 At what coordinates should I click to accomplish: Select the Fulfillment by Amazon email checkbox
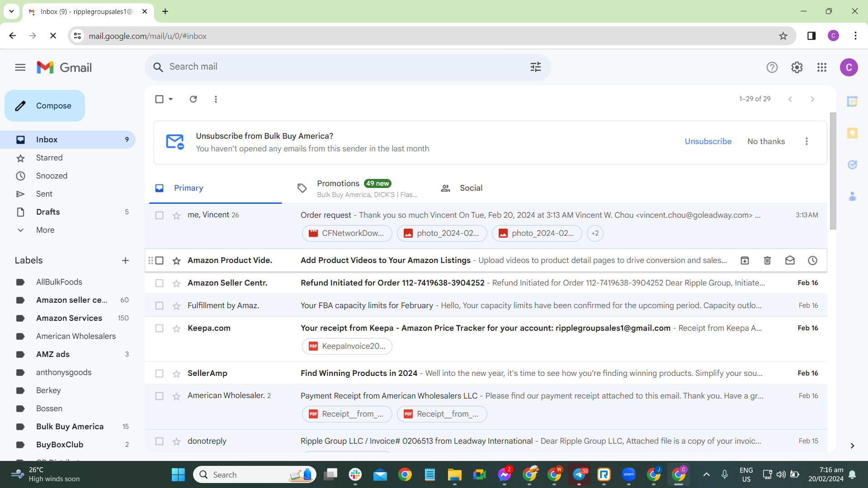point(159,305)
